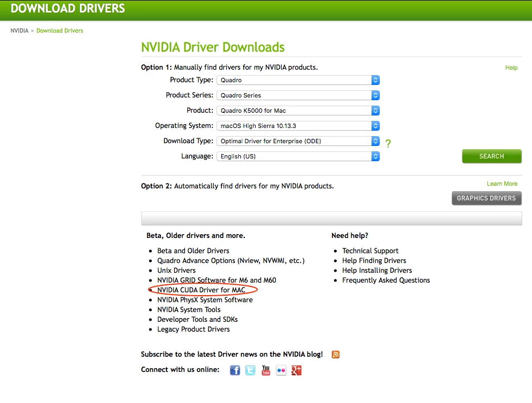Expand the Product dropdown showing Quadro K5000
The width and height of the screenshot is (532, 403).
pyautogui.click(x=298, y=111)
